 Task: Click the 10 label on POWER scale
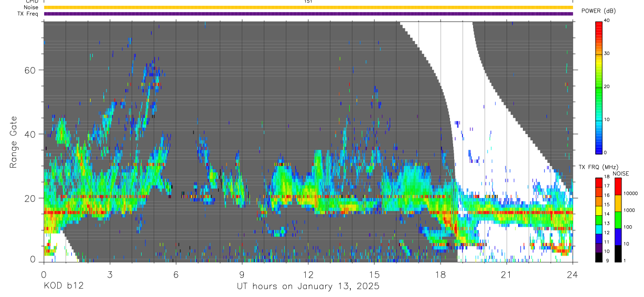607,119
